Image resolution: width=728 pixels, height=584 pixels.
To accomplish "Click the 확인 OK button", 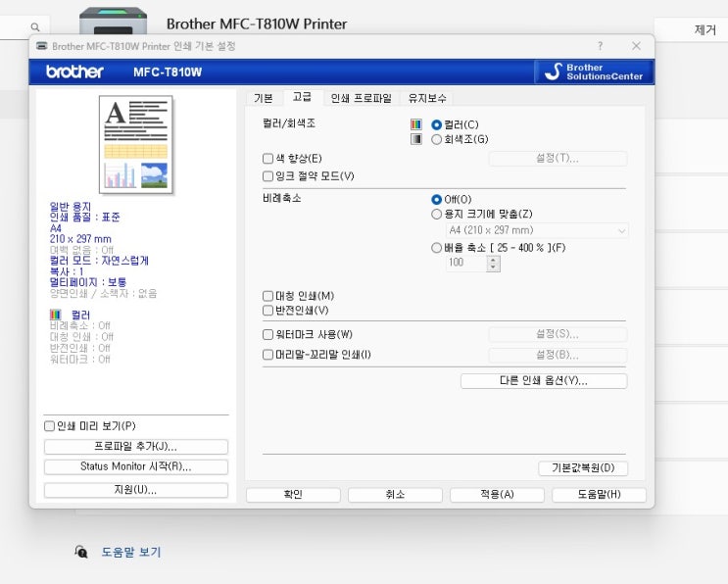I will (x=293, y=495).
